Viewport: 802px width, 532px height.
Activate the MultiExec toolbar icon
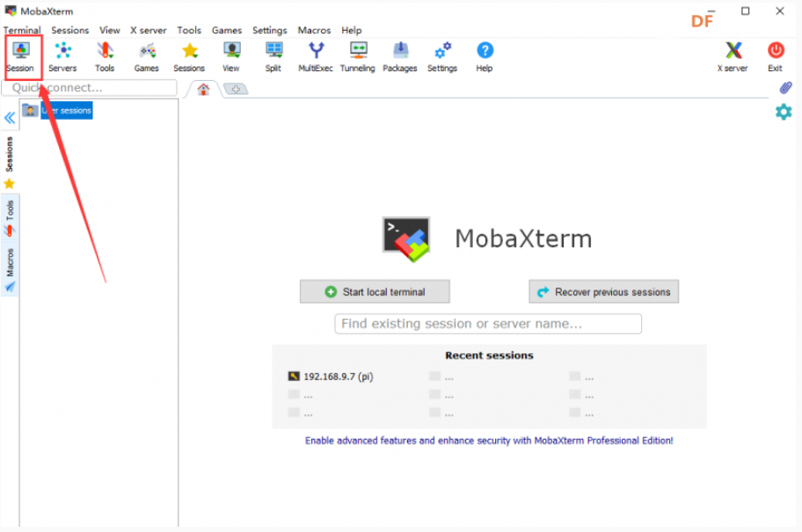tap(316, 57)
